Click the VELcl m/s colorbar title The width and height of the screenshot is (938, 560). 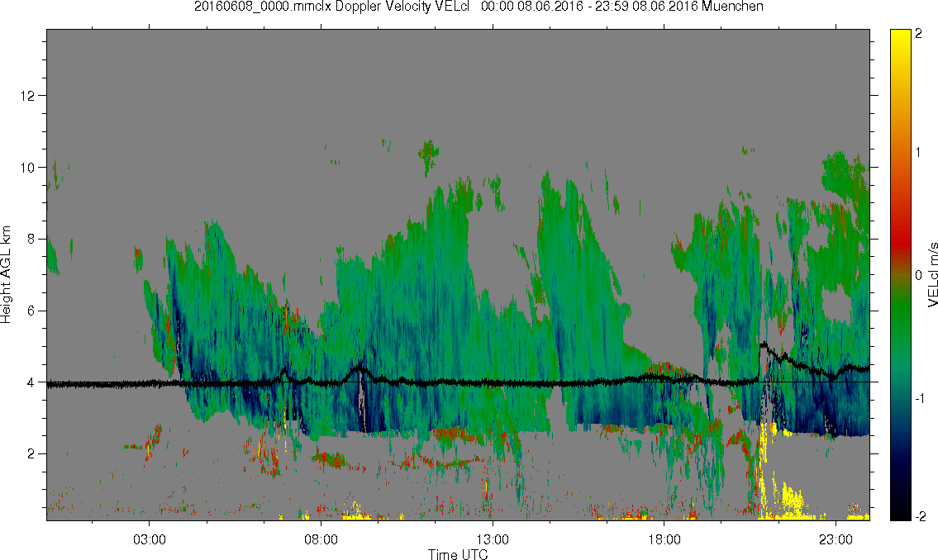(x=932, y=275)
